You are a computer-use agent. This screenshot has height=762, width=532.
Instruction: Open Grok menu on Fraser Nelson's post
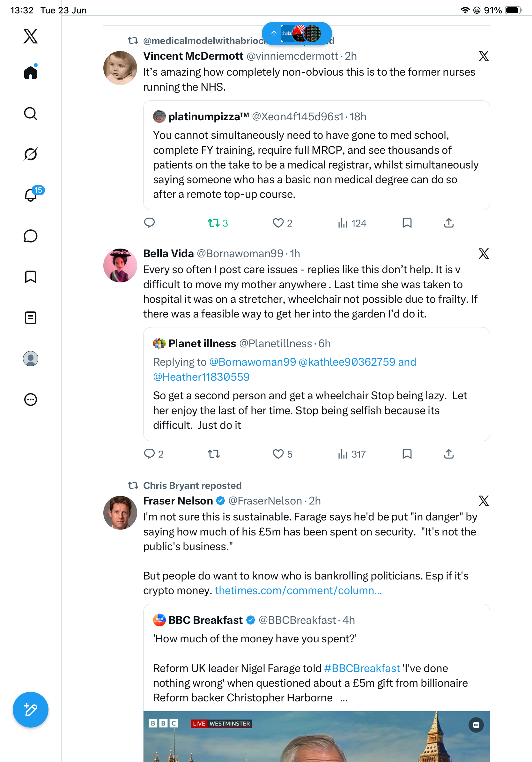(484, 501)
